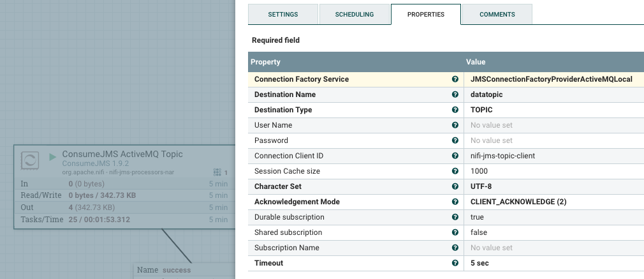Select the Connection Factory Service property name

[302, 79]
